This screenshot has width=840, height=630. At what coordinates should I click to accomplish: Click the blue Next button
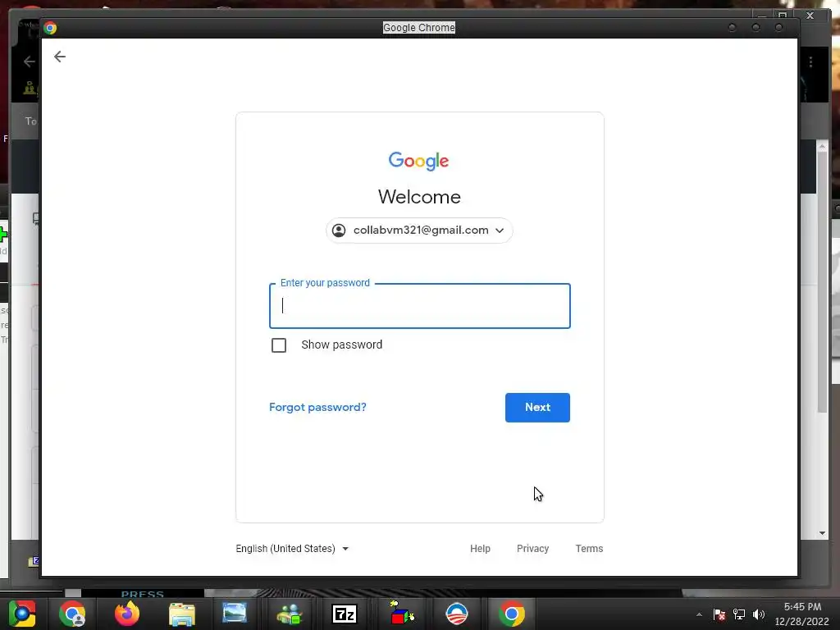click(537, 408)
